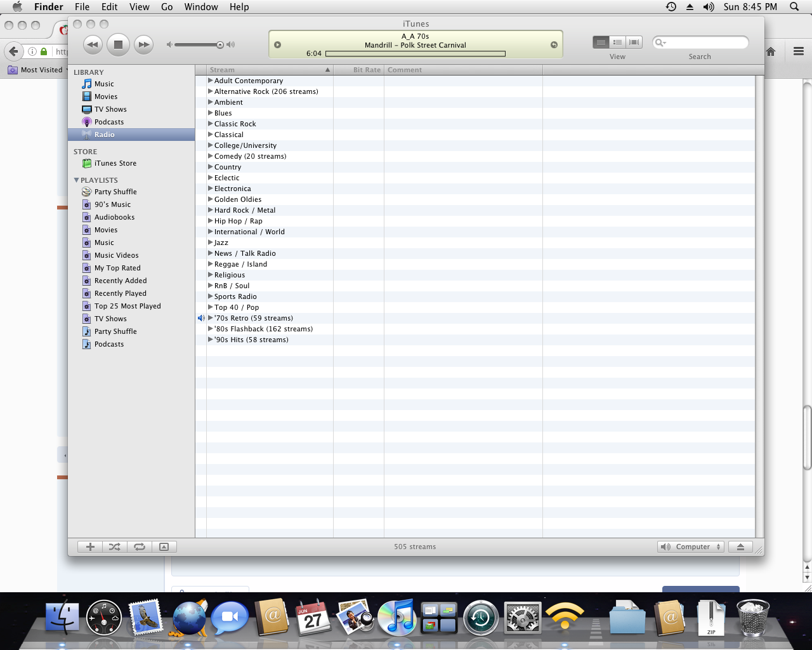Open iCal from the Dock

[x=313, y=617]
